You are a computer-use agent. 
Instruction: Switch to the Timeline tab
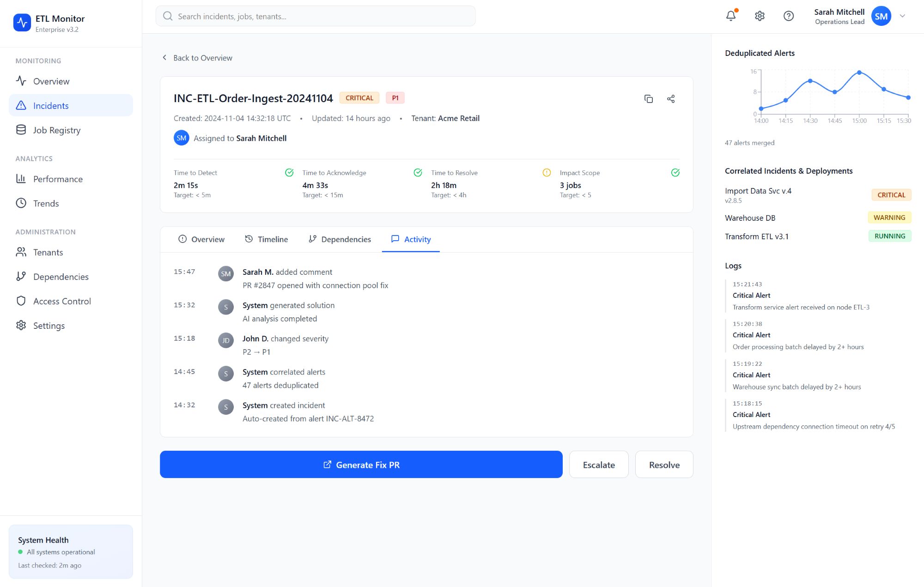coord(266,239)
